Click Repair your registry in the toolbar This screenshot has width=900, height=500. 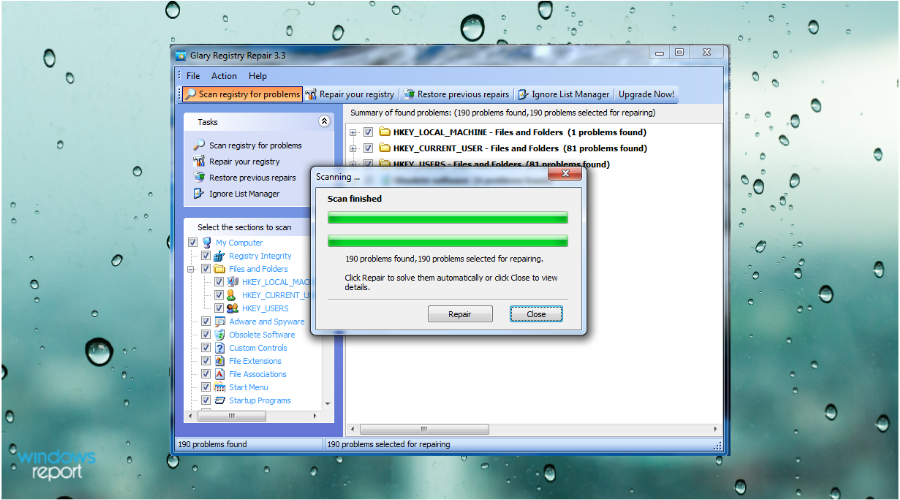pyautogui.click(x=350, y=94)
